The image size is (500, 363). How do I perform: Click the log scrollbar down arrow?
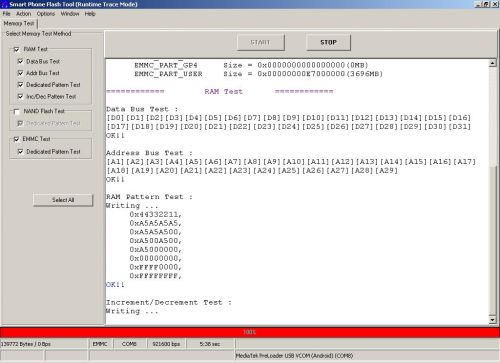[492, 320]
